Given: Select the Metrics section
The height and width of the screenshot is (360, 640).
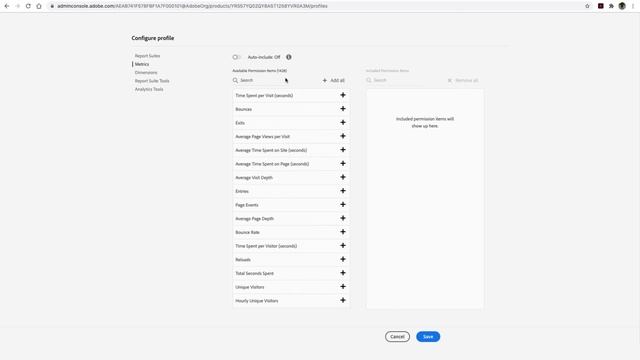Looking at the screenshot, I should (x=142, y=64).
